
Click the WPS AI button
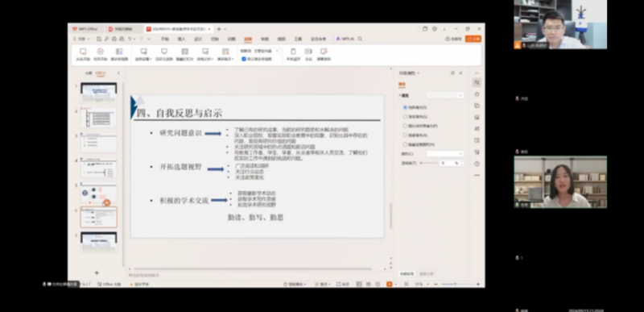(x=345, y=39)
